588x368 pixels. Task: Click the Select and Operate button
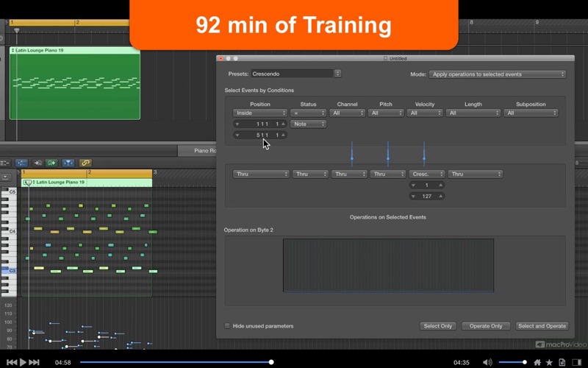click(542, 326)
